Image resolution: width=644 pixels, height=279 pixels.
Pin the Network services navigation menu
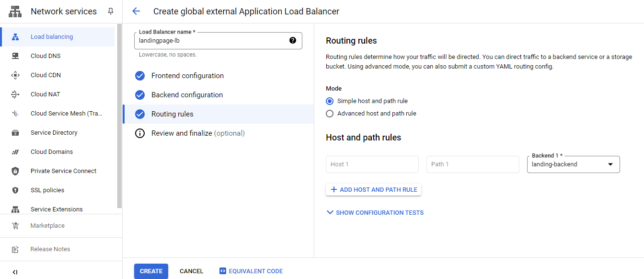pos(110,11)
